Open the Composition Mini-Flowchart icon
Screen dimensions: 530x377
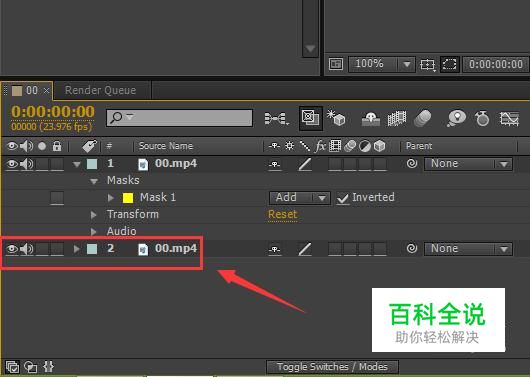(x=276, y=119)
